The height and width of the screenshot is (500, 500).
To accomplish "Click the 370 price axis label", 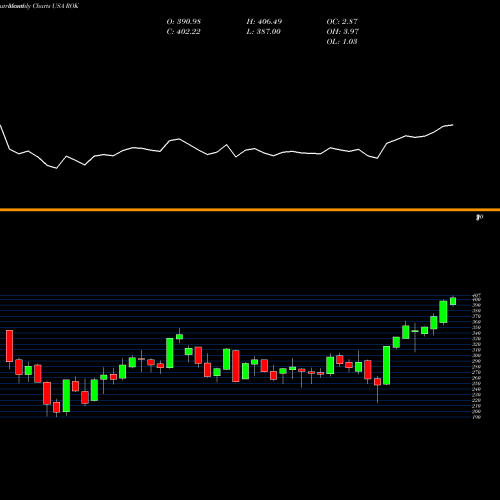I will point(477,316).
